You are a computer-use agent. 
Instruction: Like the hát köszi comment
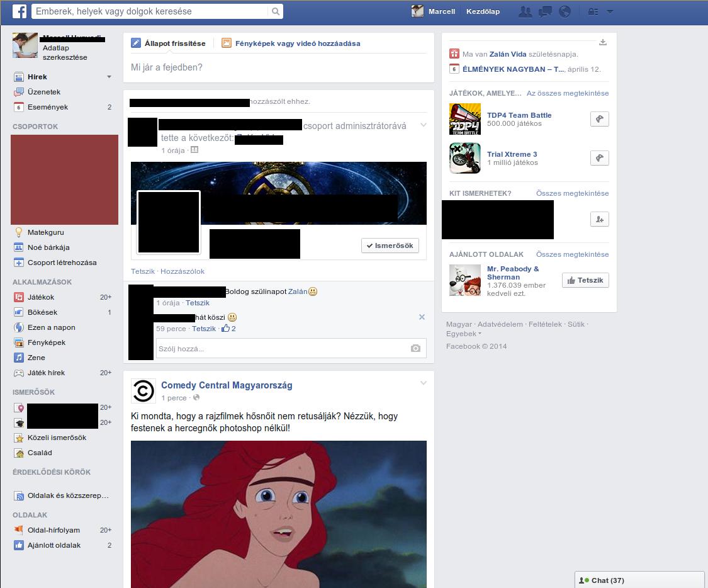click(204, 329)
